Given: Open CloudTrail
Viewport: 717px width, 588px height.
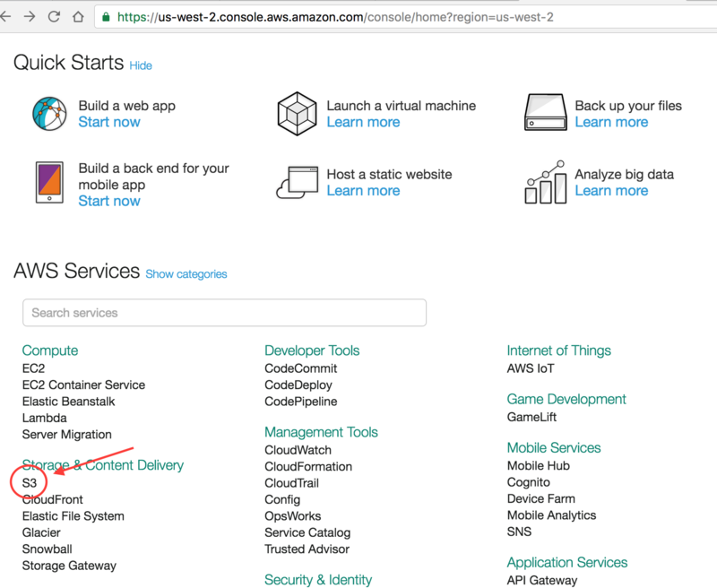Looking at the screenshot, I should click(292, 483).
